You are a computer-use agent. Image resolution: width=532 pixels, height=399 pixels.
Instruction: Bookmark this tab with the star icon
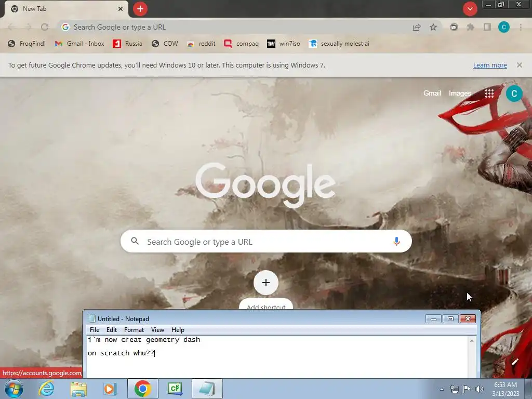tap(433, 27)
